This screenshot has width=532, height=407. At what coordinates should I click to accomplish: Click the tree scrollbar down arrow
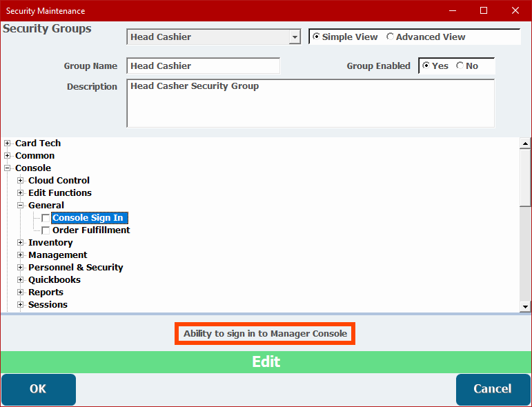525,306
